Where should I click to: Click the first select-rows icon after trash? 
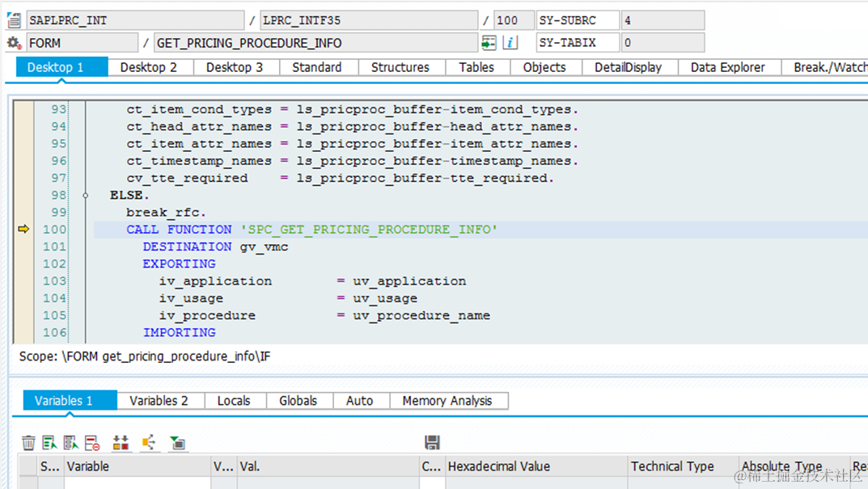click(x=50, y=443)
